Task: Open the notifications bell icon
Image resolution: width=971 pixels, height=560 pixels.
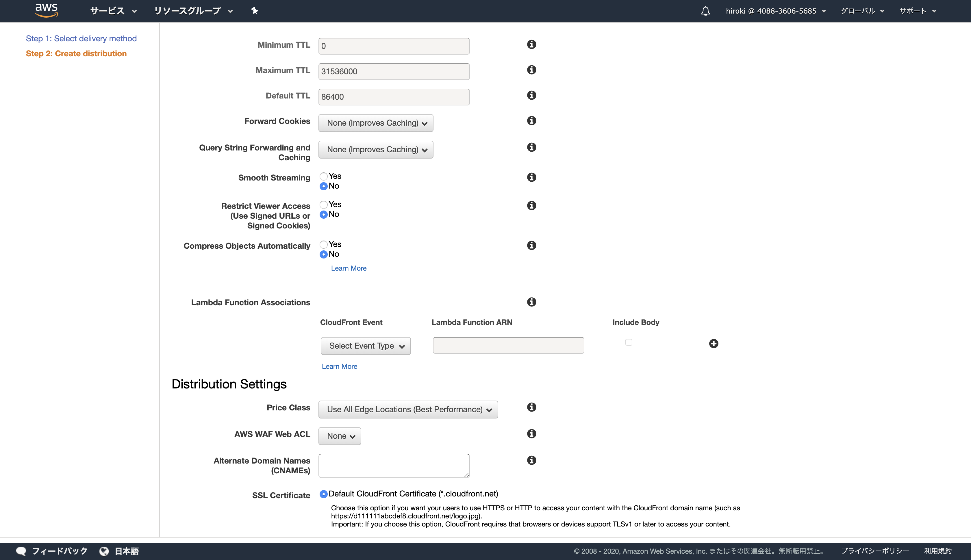Action: coord(705,11)
